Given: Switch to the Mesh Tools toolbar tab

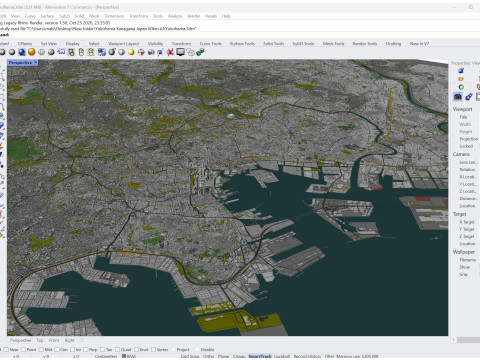Looking at the screenshot, I should click(333, 44).
